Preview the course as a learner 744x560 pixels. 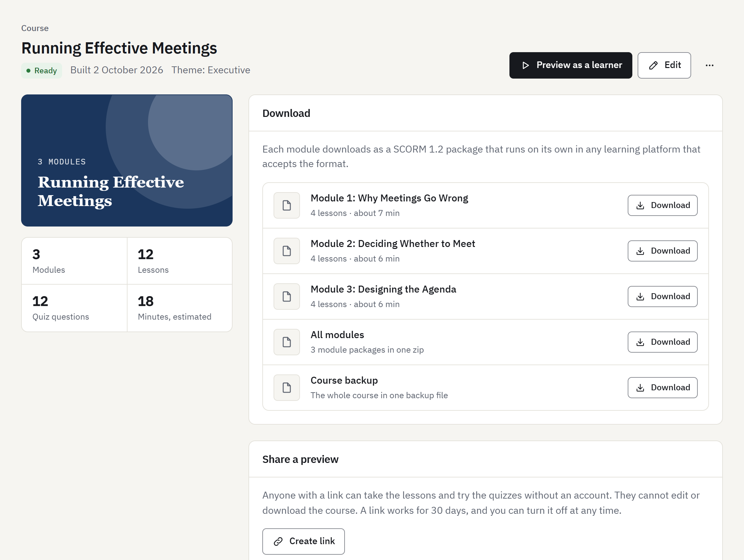[x=571, y=65]
